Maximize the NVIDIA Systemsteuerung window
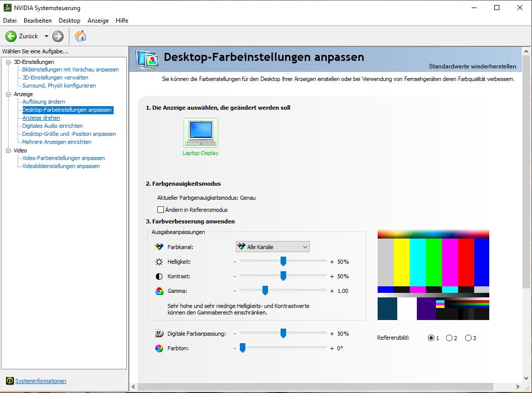Viewport: 532px width, 393px height. click(x=497, y=8)
